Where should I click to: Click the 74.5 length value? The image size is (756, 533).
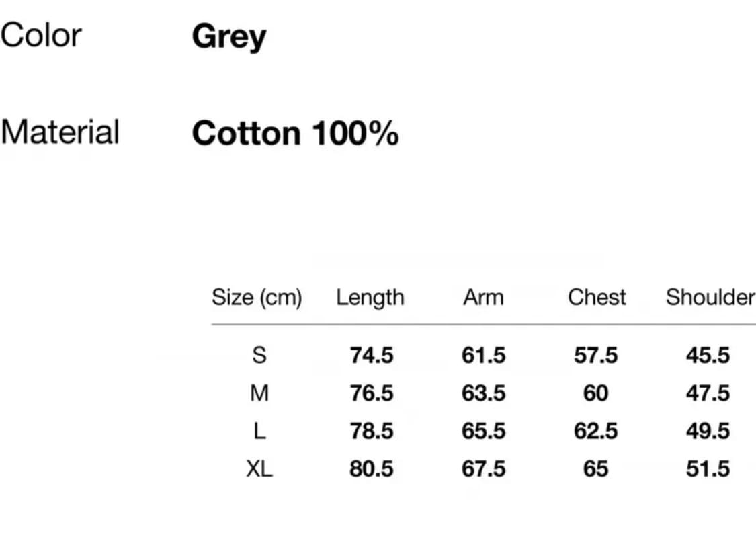[x=372, y=355]
